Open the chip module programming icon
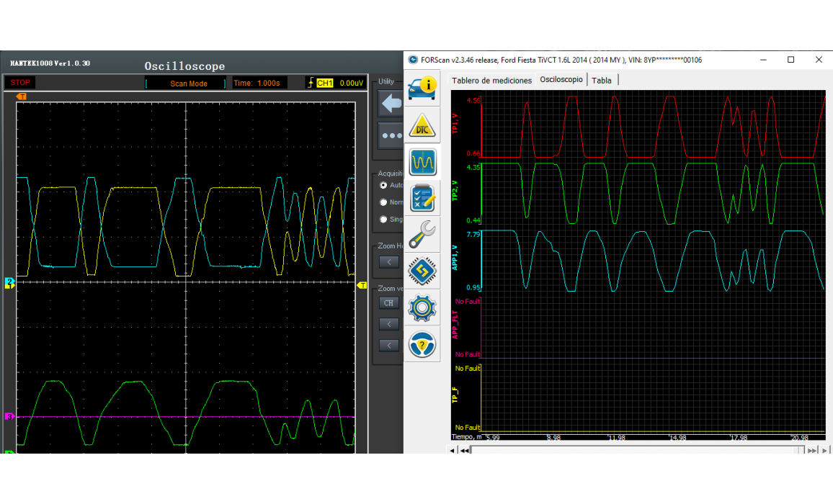This screenshot has width=833, height=504. 422,271
